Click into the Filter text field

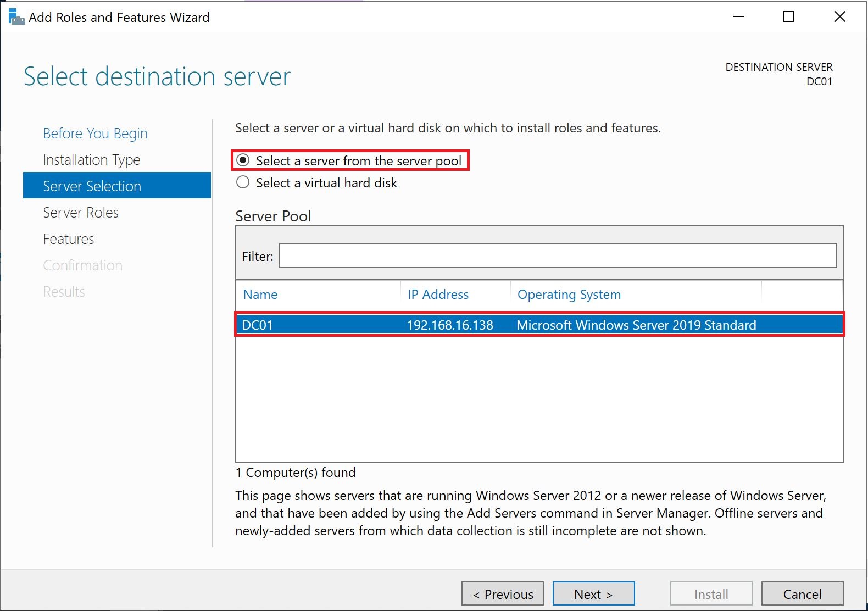coord(558,255)
